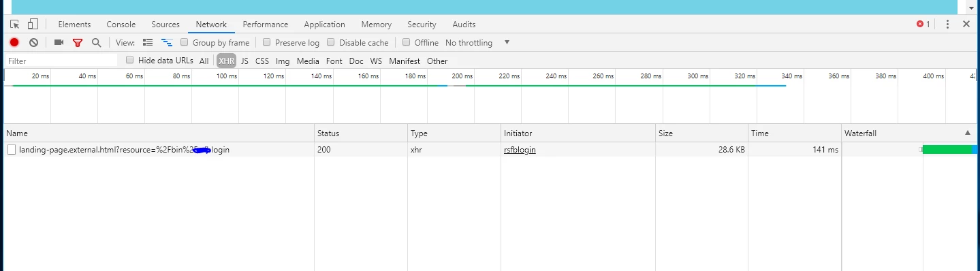Open the Audits tab

click(464, 25)
